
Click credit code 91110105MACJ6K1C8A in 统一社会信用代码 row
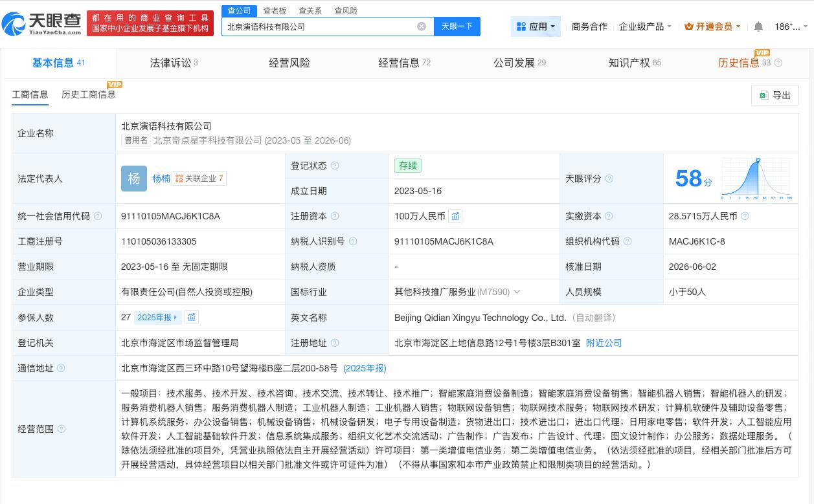click(x=170, y=216)
